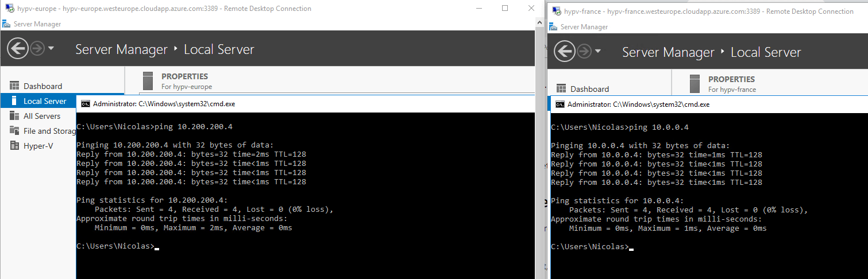The width and height of the screenshot is (868, 279).
Task: Click PROPERTIES heading in hypv-france window
Action: coord(731,79)
